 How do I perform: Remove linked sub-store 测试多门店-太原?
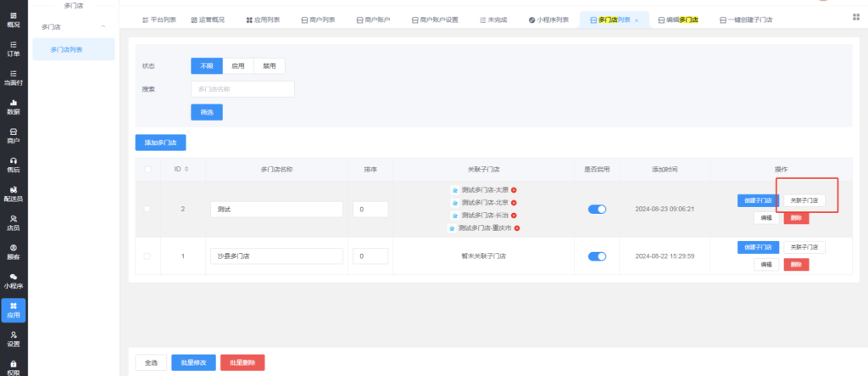coord(514,189)
